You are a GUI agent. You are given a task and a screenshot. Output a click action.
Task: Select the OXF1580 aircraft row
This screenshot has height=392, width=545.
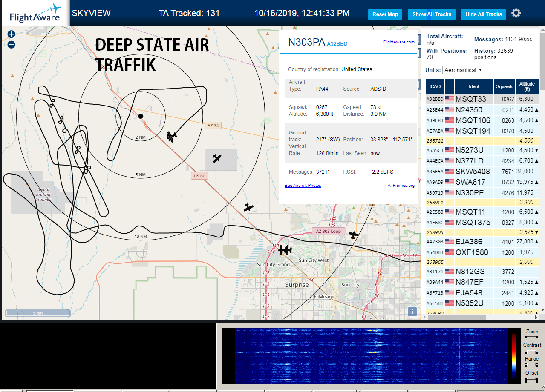482,252
